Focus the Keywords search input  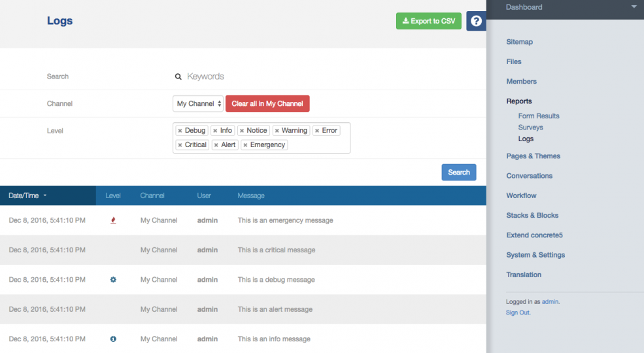click(262, 76)
